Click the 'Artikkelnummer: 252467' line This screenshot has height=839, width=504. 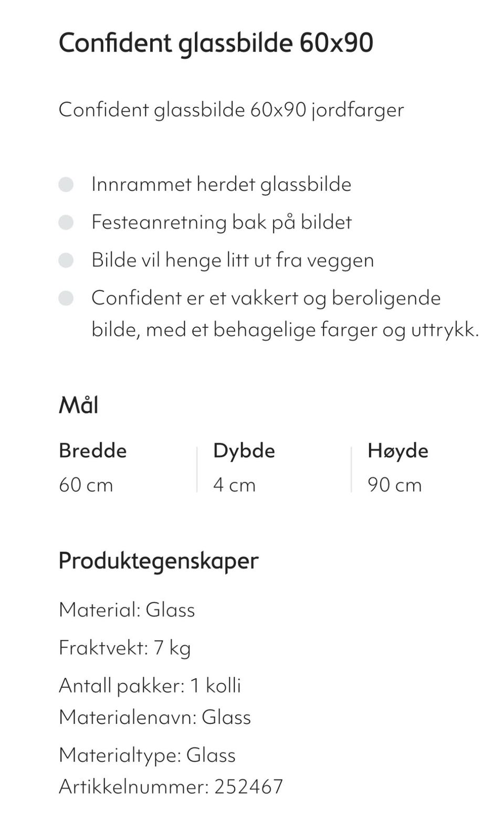coord(171,786)
